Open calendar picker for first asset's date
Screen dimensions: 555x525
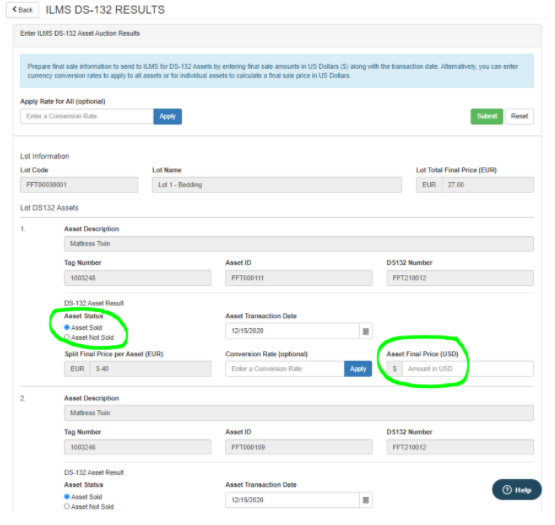click(x=366, y=331)
